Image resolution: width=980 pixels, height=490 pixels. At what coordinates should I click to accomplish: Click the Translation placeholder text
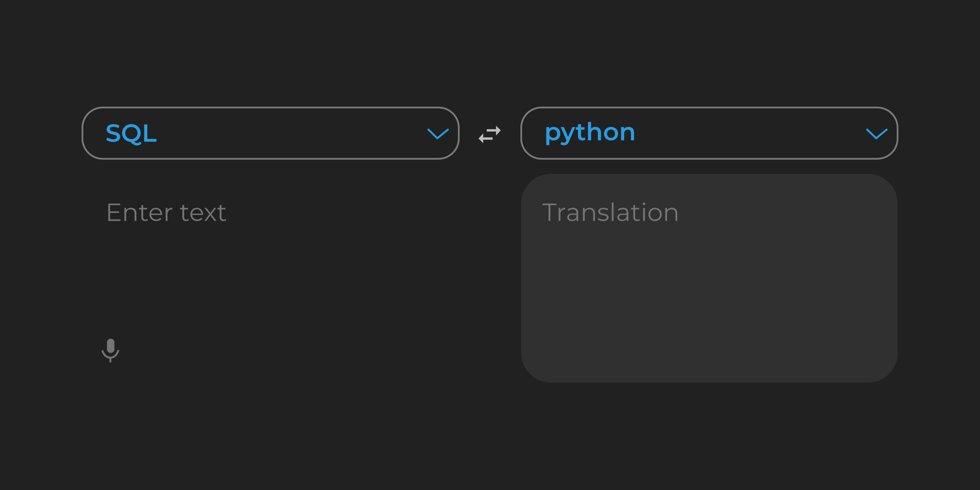[x=610, y=212]
